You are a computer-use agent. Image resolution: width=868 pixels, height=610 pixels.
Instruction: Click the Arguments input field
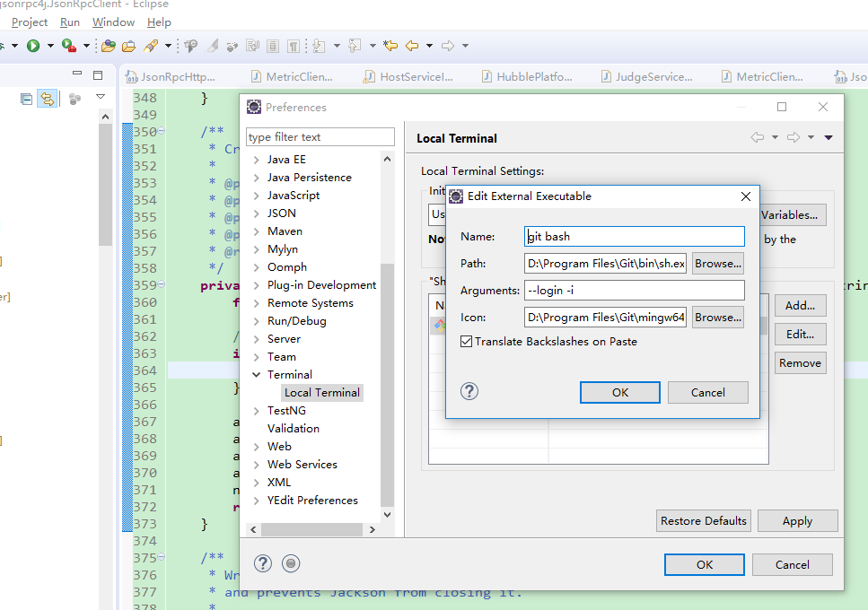tap(634, 291)
